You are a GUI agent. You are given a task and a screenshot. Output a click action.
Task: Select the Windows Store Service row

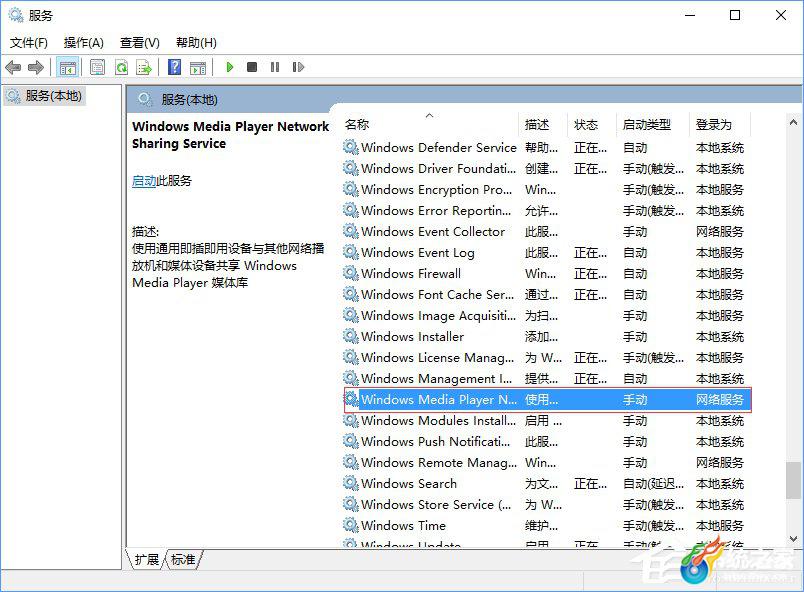[x=547, y=505]
